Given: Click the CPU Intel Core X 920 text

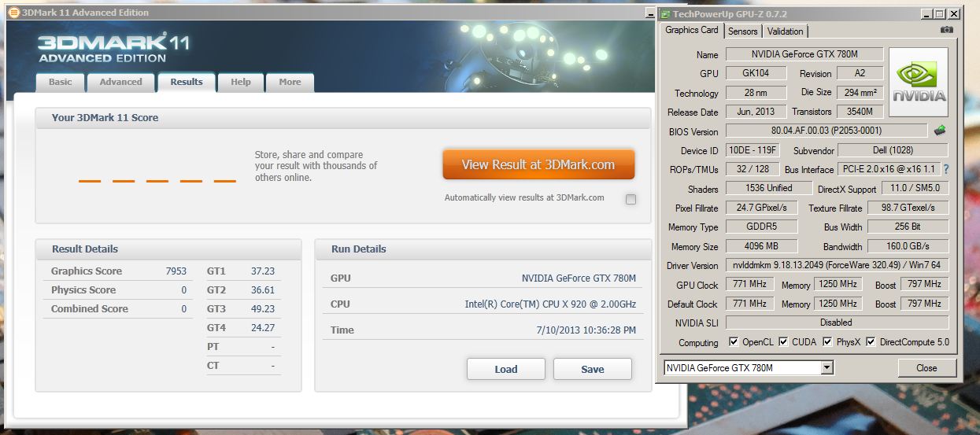Looking at the screenshot, I should tap(550, 304).
